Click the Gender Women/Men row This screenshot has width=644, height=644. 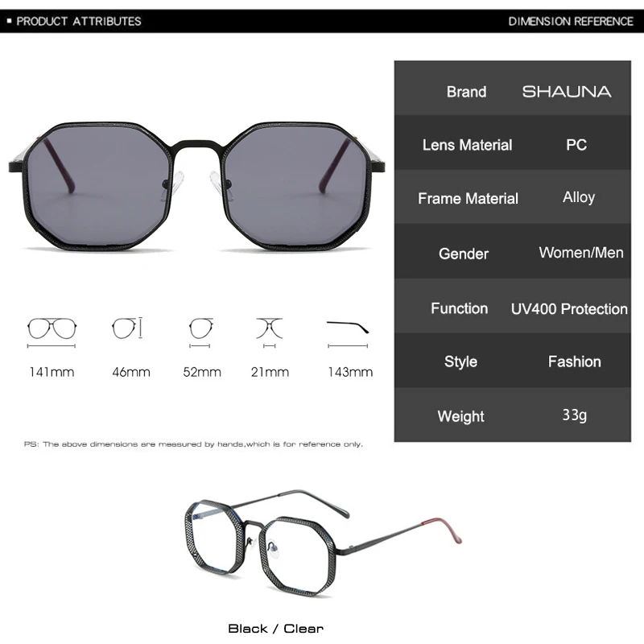(x=513, y=251)
